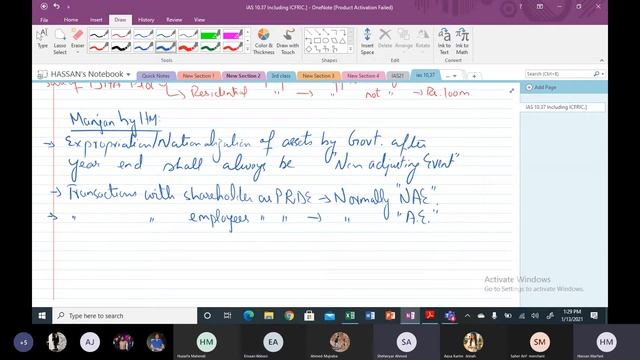Show the +5 more participants bubble
640x360 pixels.
[x=24, y=342]
